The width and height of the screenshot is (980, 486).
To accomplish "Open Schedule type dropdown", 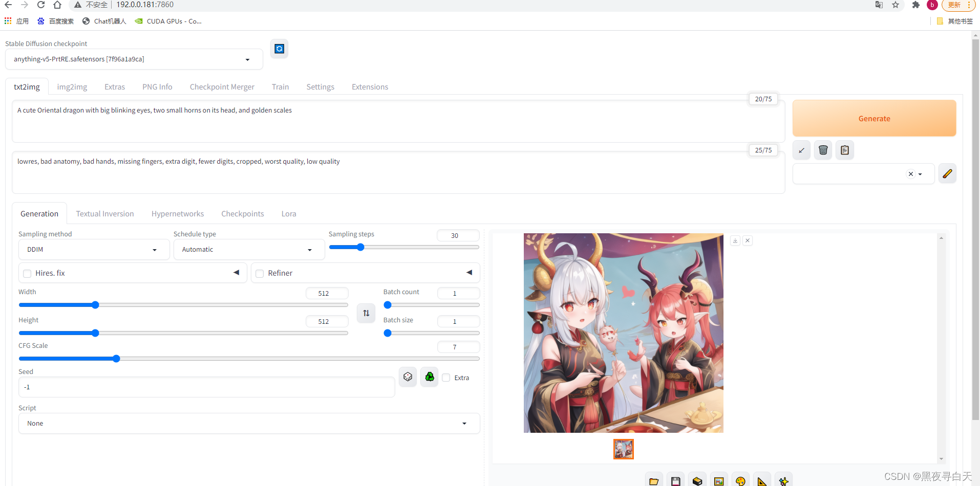I will [x=249, y=250].
